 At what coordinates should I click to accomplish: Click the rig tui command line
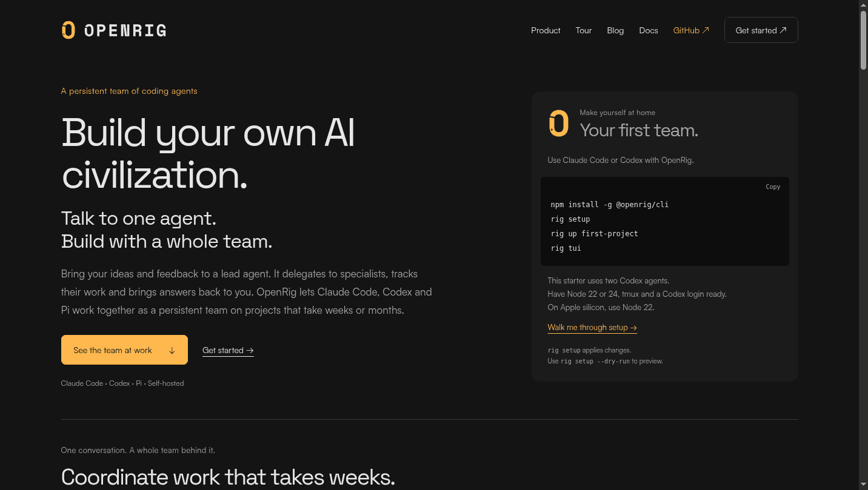(x=566, y=248)
